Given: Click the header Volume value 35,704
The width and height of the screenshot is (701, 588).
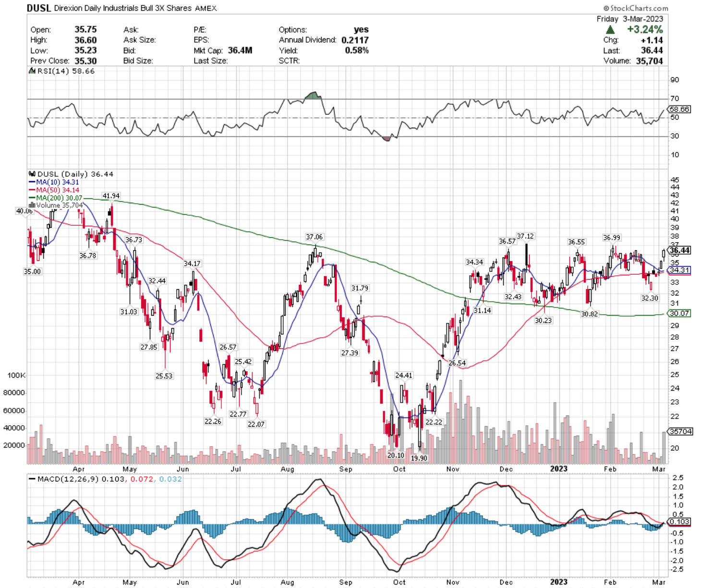Looking at the screenshot, I should point(649,61).
